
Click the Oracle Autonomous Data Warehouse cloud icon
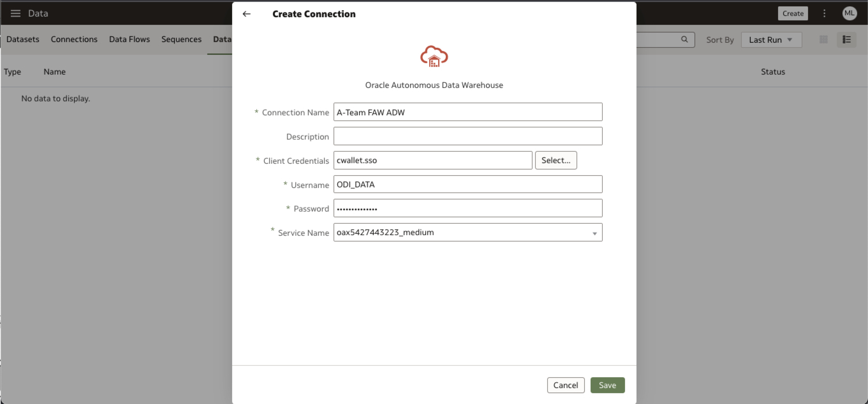tap(434, 57)
